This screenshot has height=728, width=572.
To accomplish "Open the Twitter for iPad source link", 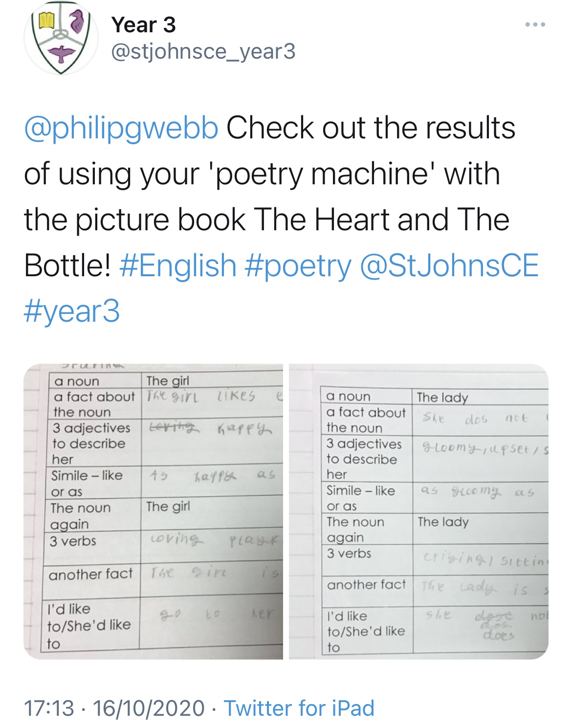I will point(299,708).
